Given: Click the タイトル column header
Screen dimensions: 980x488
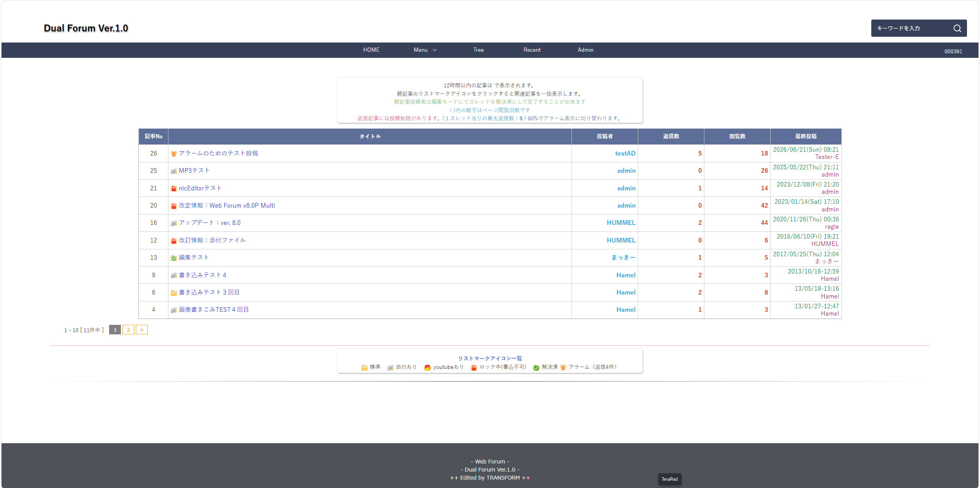Looking at the screenshot, I should (370, 136).
